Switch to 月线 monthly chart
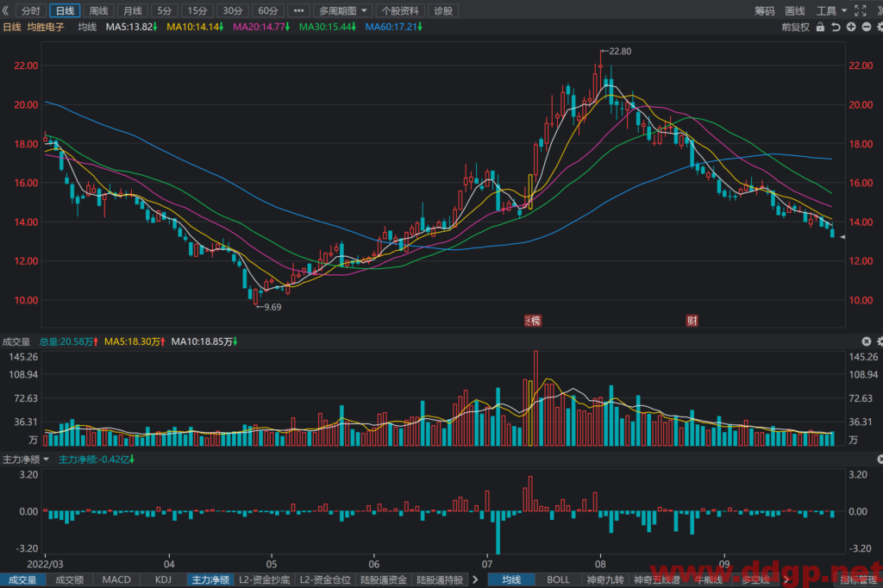Image resolution: width=883 pixels, height=588 pixels. click(132, 10)
